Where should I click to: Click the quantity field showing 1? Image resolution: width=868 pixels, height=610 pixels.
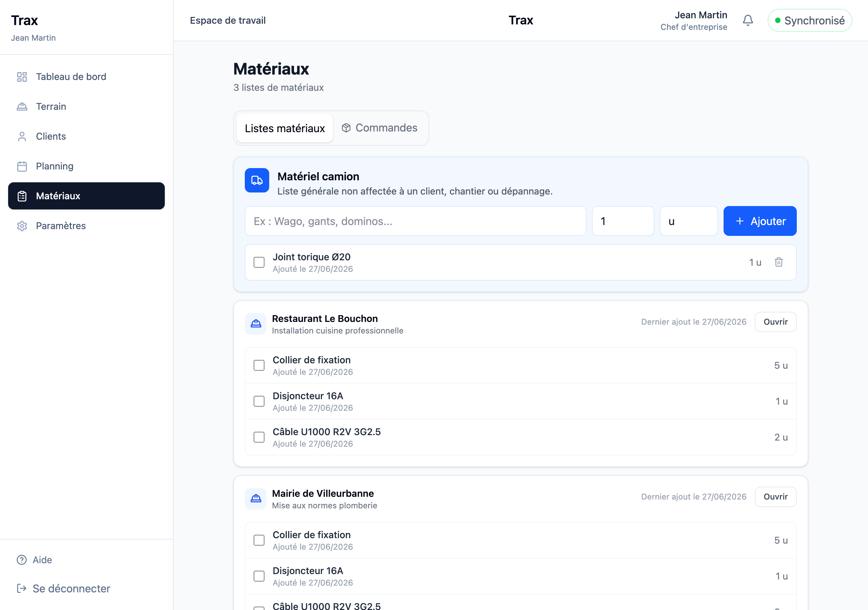623,221
